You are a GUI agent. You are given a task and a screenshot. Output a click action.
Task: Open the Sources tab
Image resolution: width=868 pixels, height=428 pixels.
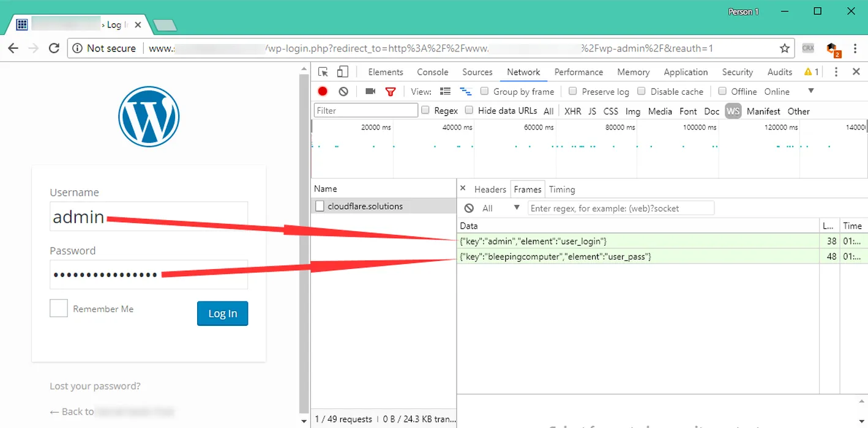pos(477,72)
